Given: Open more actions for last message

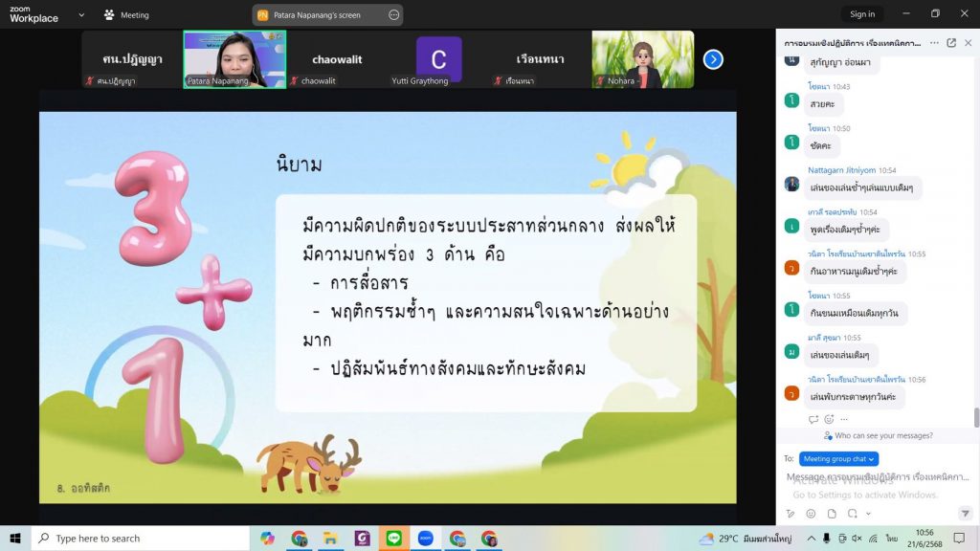Looking at the screenshot, I should pyautogui.click(x=844, y=419).
